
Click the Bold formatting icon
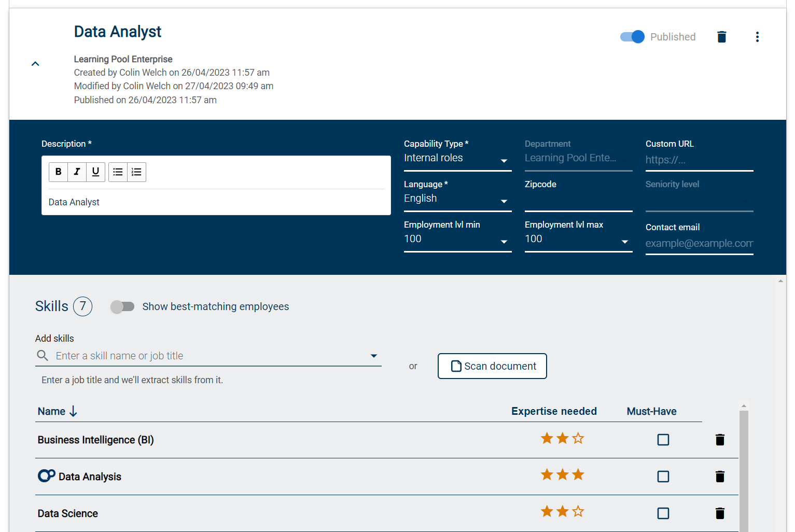tap(58, 172)
